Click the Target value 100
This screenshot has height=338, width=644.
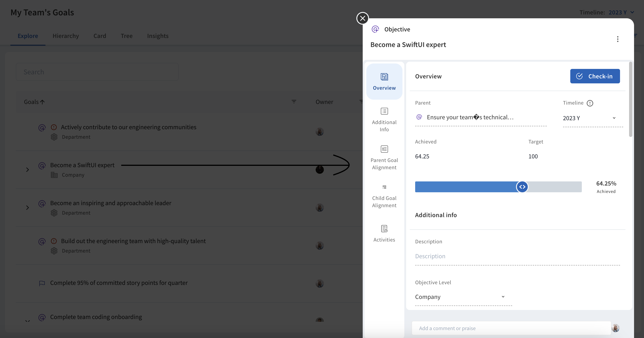(x=533, y=156)
